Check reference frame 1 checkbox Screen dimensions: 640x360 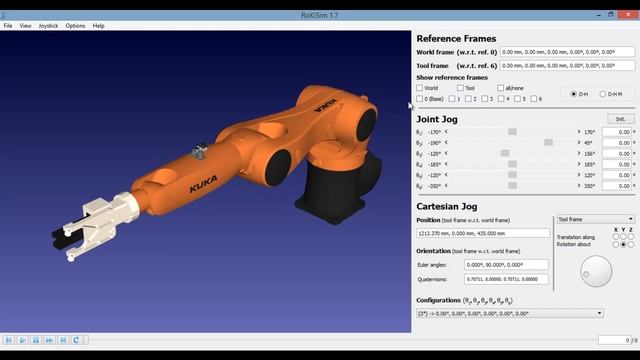(x=452, y=99)
